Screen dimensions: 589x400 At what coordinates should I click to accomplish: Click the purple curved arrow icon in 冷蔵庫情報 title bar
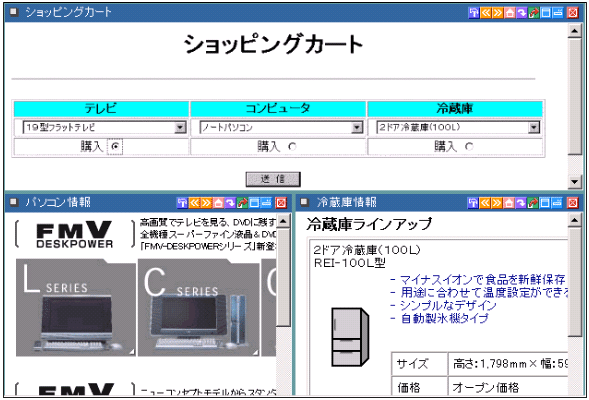pos(521,203)
